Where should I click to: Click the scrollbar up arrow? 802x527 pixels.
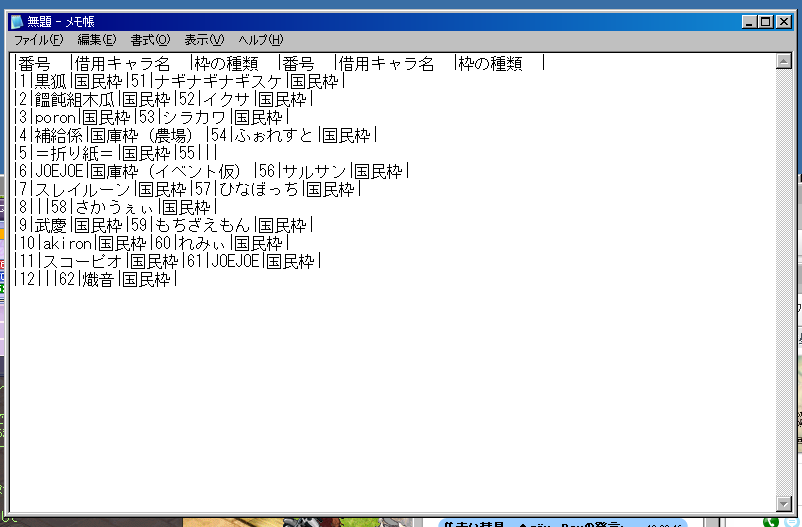[784, 61]
